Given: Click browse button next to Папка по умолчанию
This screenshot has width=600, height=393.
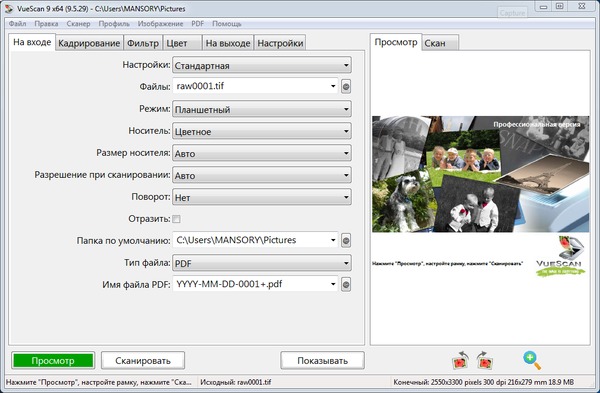Looking at the screenshot, I should coord(346,241).
